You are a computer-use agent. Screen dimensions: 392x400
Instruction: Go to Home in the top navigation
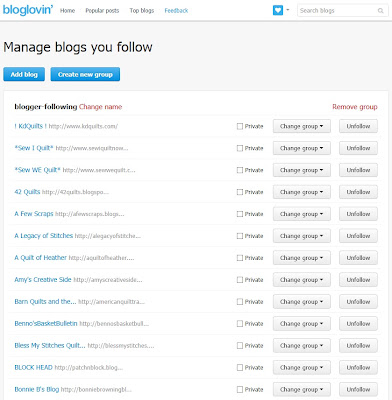click(x=67, y=11)
